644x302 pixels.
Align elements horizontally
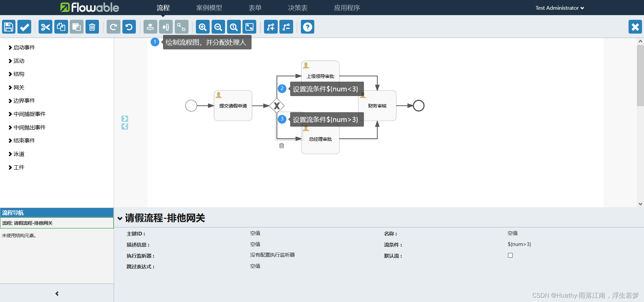coord(166,27)
